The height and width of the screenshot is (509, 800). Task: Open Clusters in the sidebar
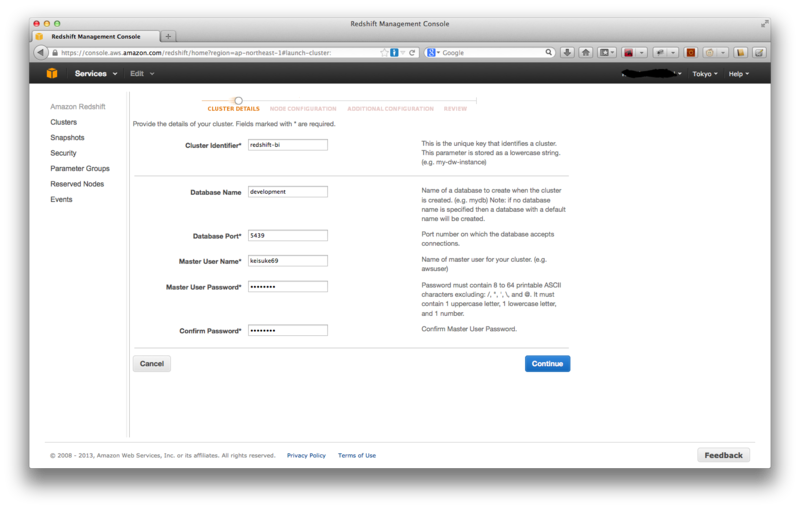63,122
